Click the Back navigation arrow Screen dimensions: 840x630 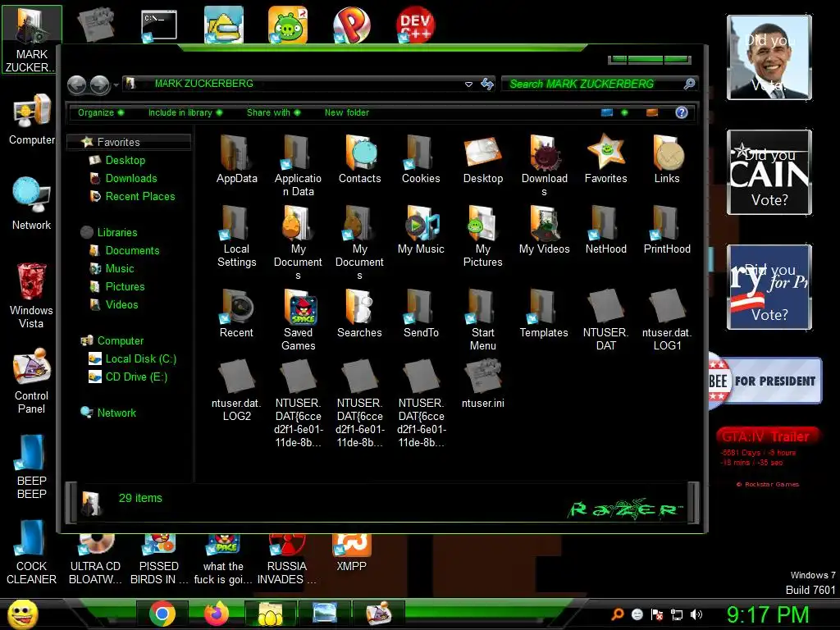click(77, 84)
